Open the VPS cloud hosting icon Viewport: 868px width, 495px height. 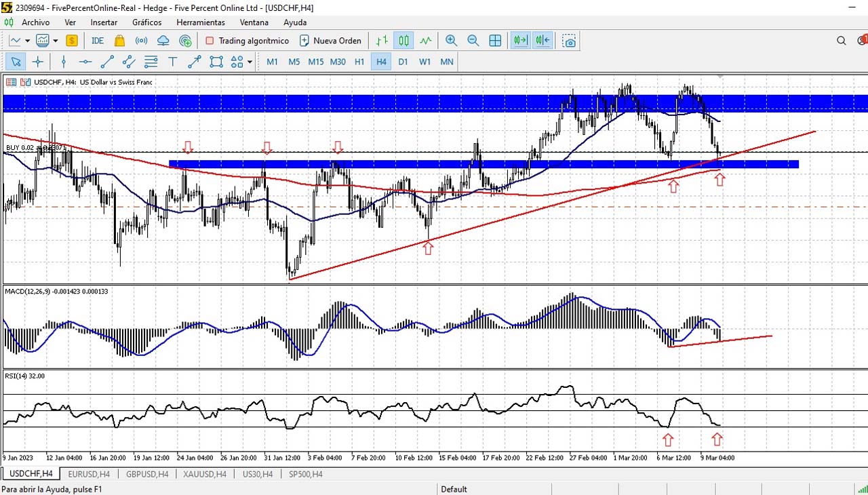(x=163, y=41)
